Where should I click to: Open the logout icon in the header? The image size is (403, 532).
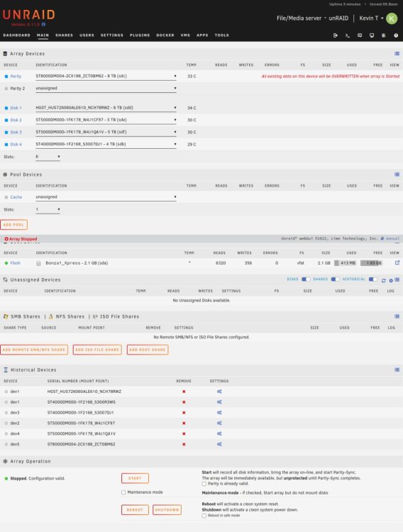coord(335,35)
